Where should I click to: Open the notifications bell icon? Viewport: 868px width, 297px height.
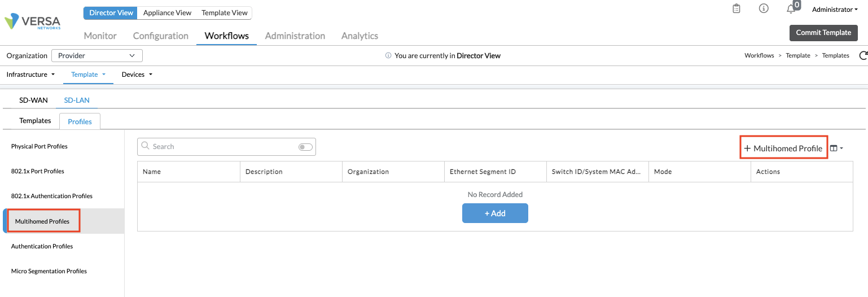tap(791, 9)
